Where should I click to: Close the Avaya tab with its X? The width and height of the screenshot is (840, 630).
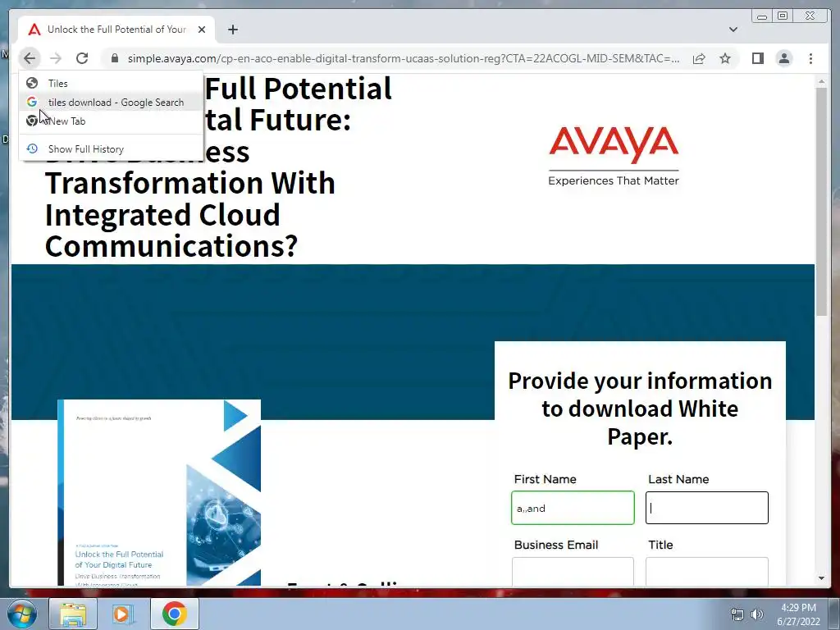[x=202, y=30]
